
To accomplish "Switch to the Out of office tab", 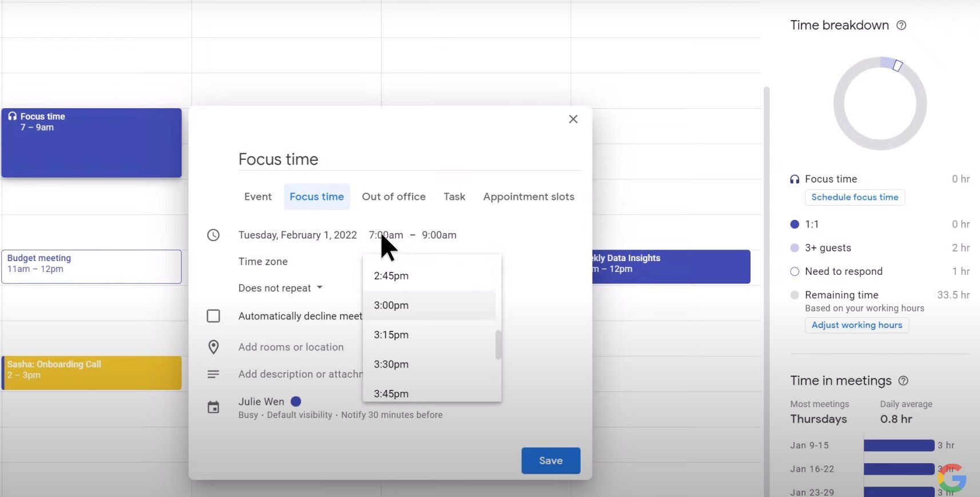I will tap(394, 196).
